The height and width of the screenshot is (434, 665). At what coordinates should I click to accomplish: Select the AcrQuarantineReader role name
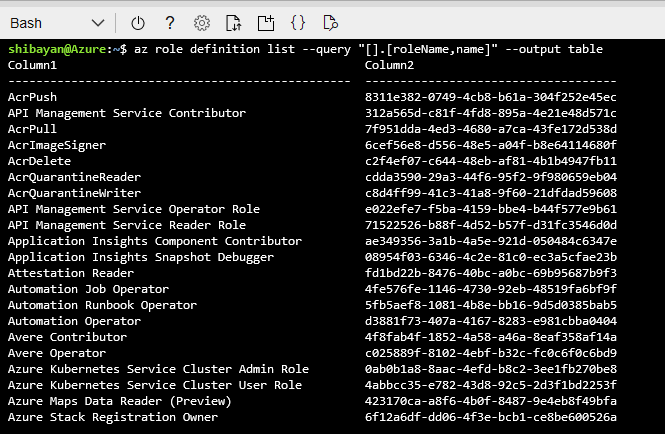coord(74,177)
